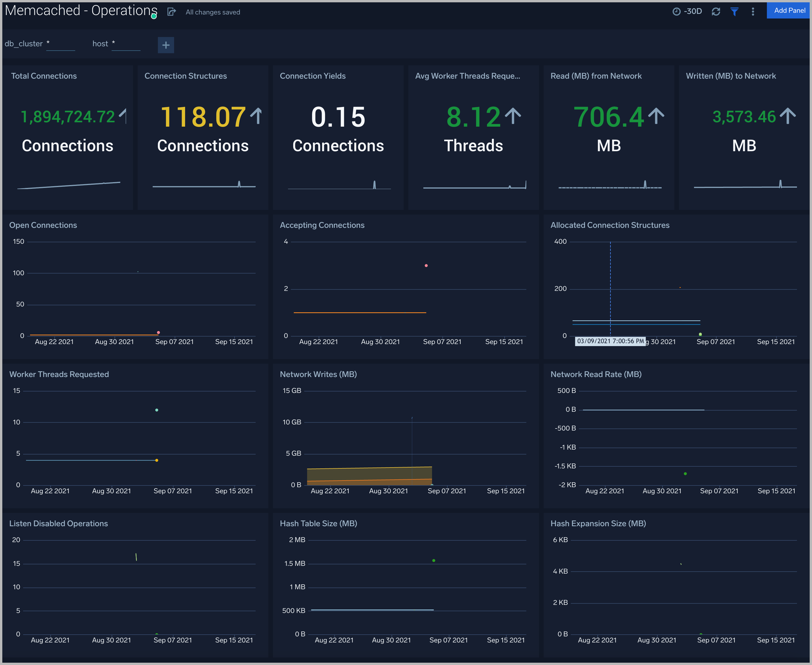Select the Open Connections panel title

click(x=43, y=225)
